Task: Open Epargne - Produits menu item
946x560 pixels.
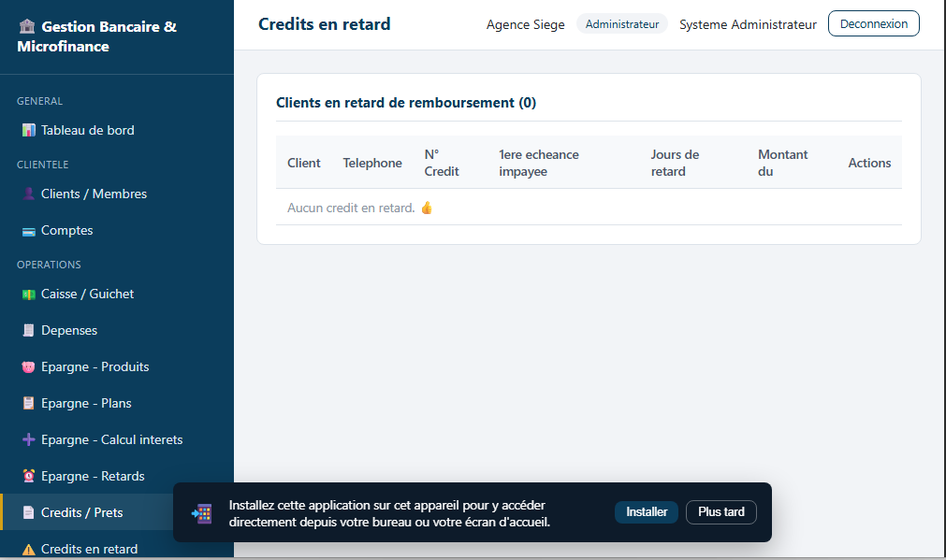Action: point(117,367)
